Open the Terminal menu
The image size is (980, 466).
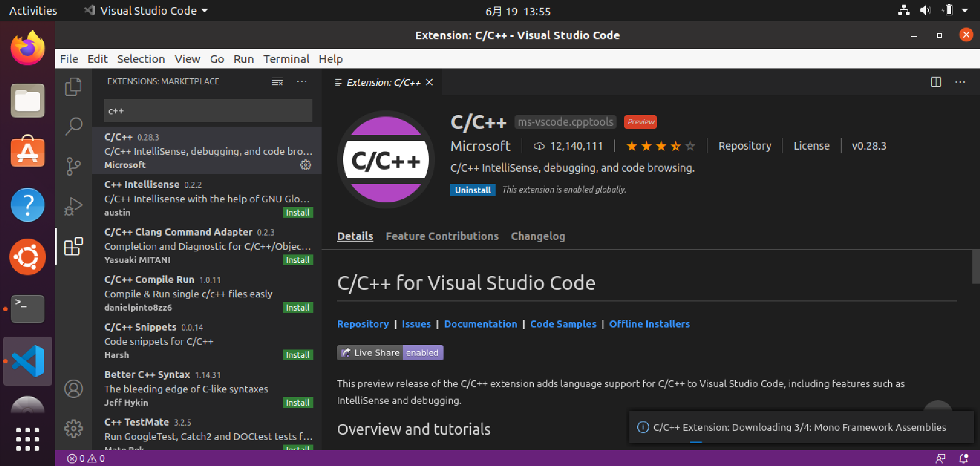(x=286, y=59)
